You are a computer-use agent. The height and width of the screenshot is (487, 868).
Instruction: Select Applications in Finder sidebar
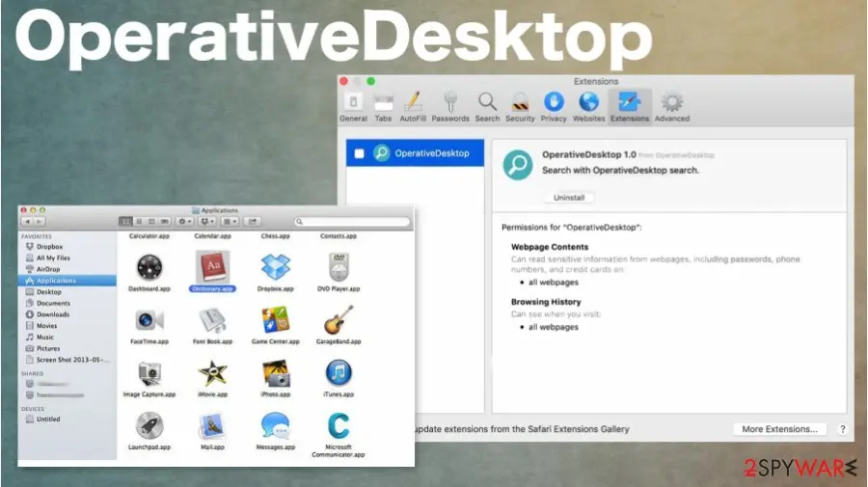coord(67,281)
